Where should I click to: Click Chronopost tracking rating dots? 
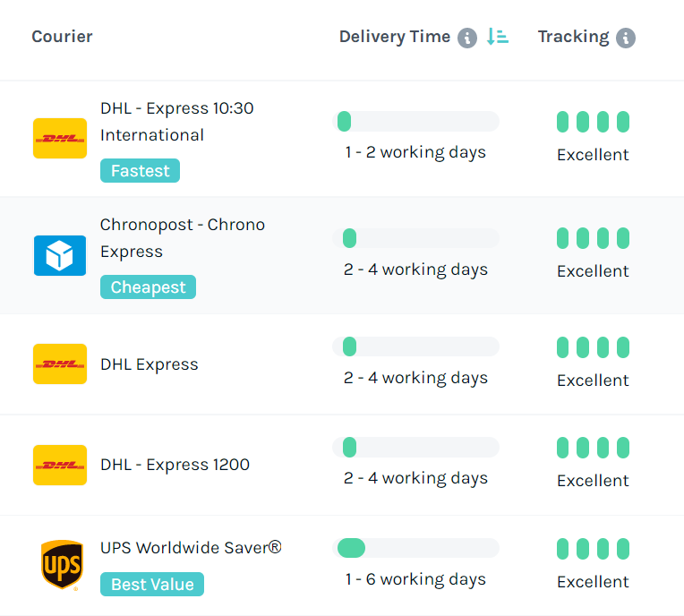point(593,238)
